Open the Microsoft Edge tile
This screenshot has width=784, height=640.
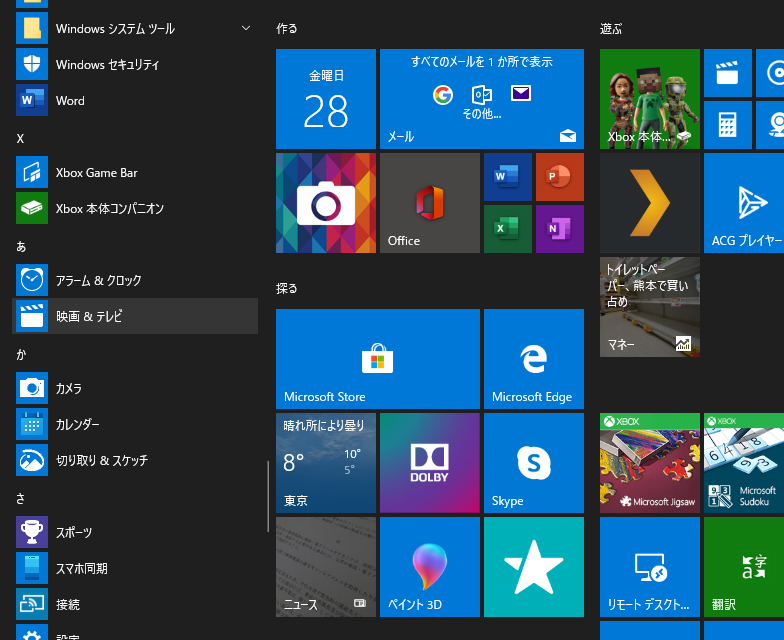tap(534, 359)
